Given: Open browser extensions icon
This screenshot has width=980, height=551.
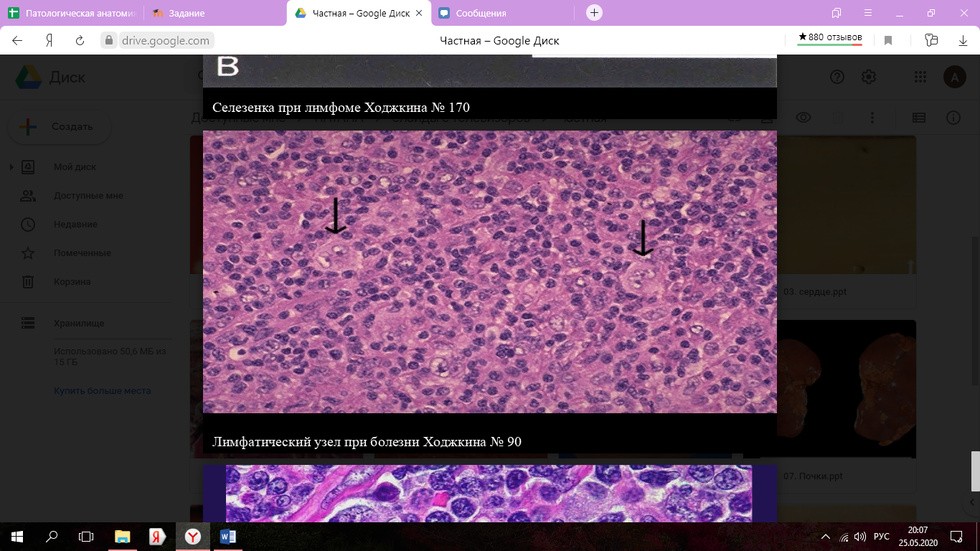Looking at the screenshot, I should coord(931,41).
